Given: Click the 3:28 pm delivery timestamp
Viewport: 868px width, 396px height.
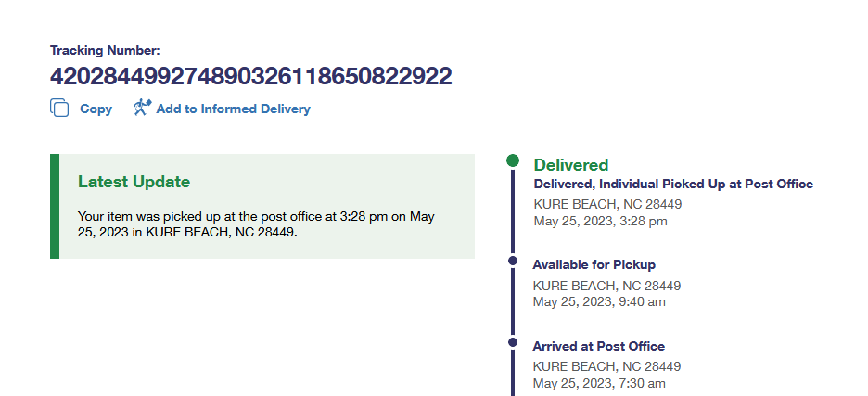Looking at the screenshot, I should coord(600,221).
